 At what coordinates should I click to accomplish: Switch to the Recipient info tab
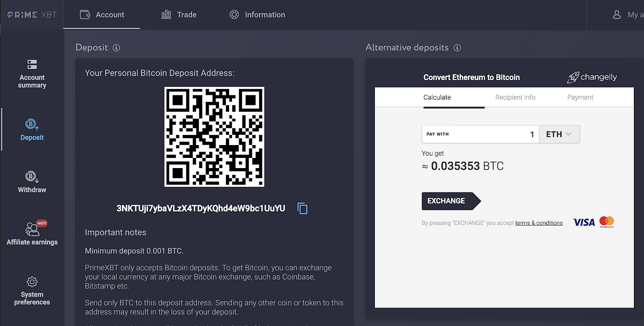[515, 97]
